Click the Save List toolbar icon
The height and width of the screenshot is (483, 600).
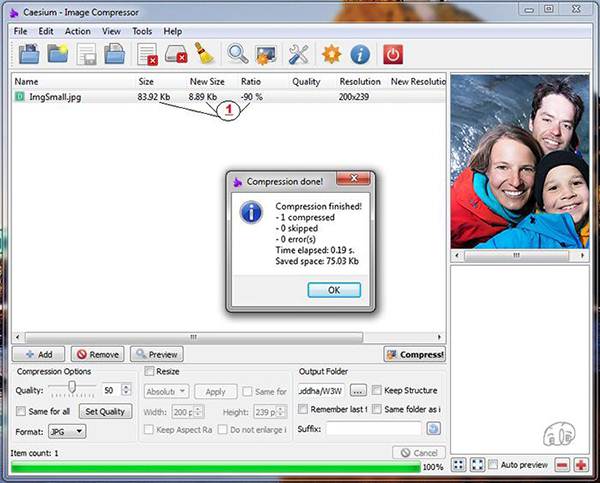[x=86, y=54]
